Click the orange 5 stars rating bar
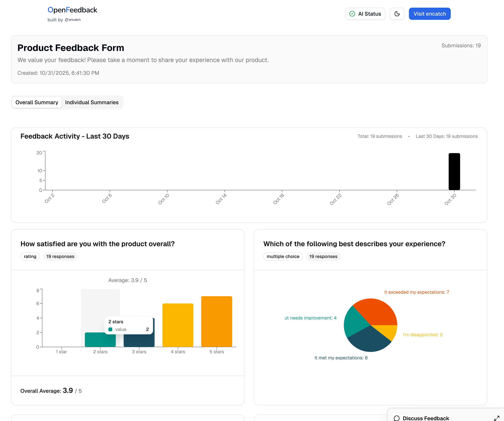The height and width of the screenshot is (421, 504). [x=216, y=321]
